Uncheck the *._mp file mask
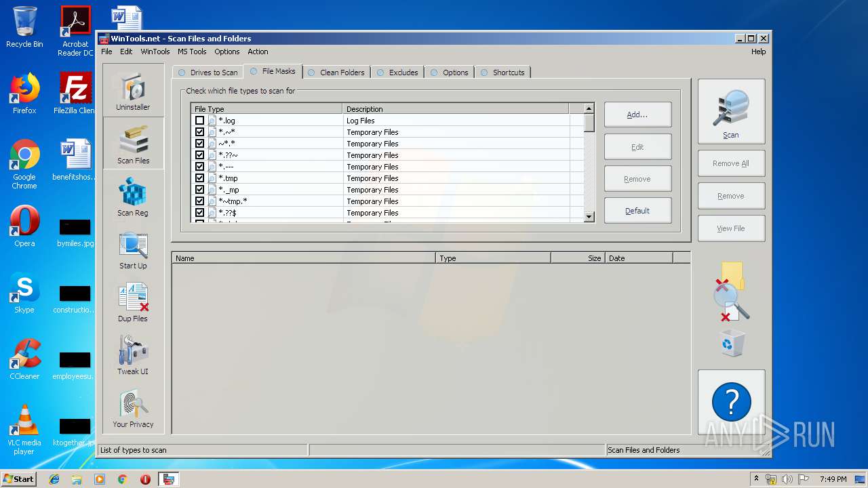 [199, 190]
